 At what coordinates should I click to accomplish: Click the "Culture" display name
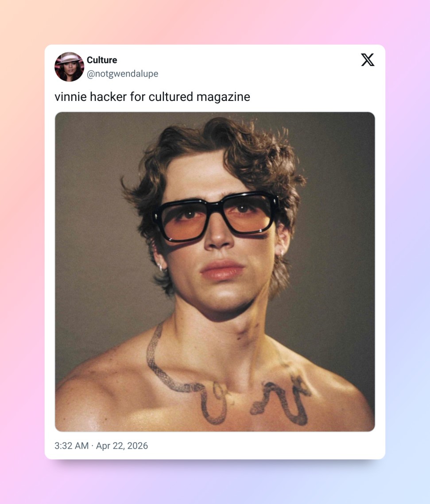tap(102, 60)
